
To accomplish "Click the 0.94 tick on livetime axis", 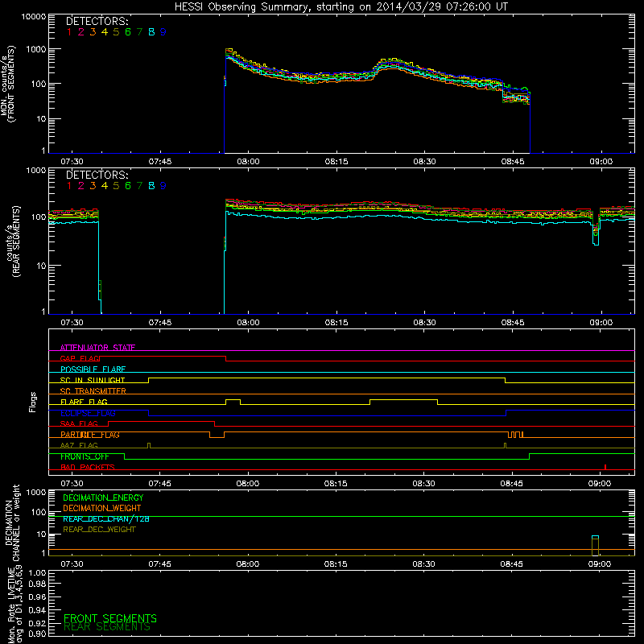I will (37, 610).
